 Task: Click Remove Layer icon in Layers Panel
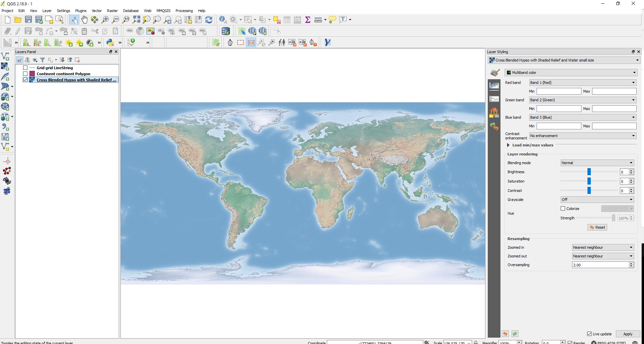point(77,60)
